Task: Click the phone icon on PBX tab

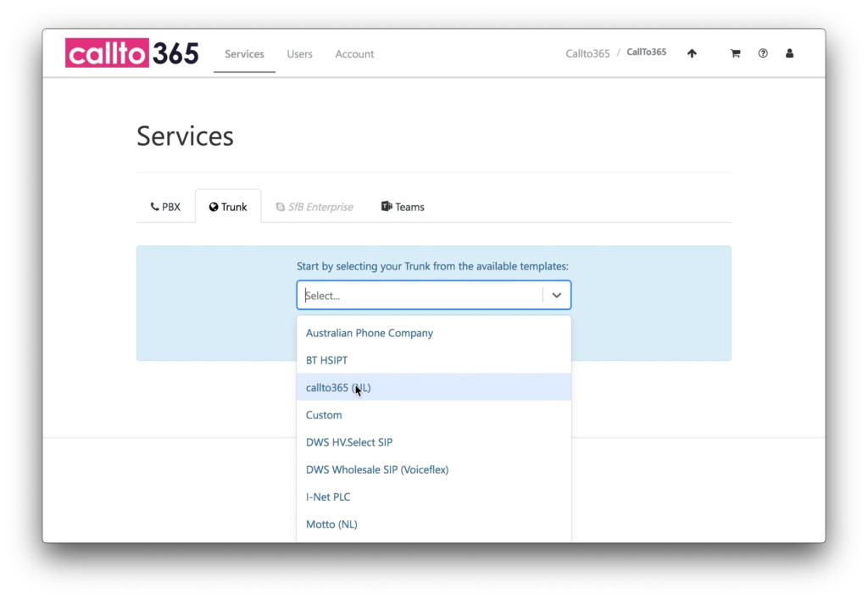Action: pyautogui.click(x=154, y=207)
